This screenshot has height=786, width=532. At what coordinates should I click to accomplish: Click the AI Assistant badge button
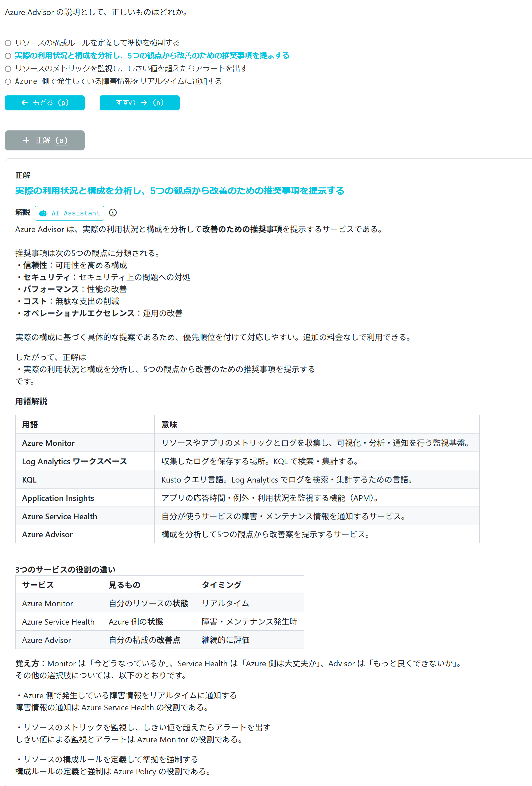(x=69, y=213)
